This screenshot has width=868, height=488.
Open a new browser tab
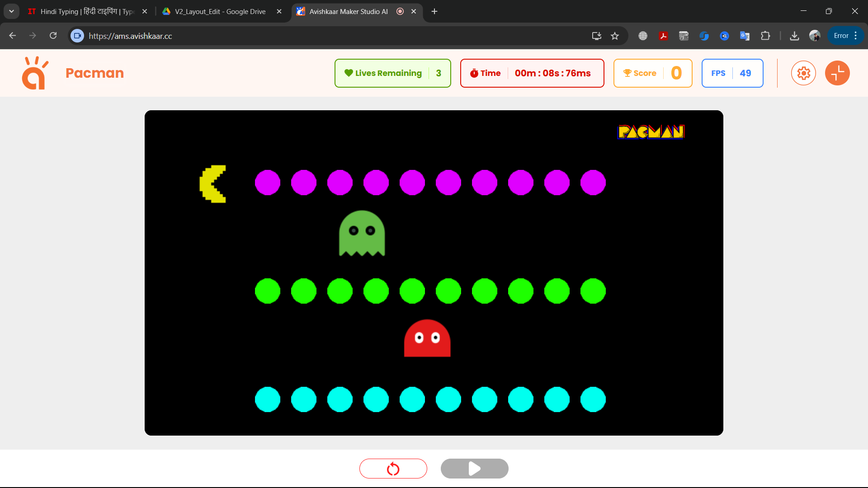click(434, 11)
